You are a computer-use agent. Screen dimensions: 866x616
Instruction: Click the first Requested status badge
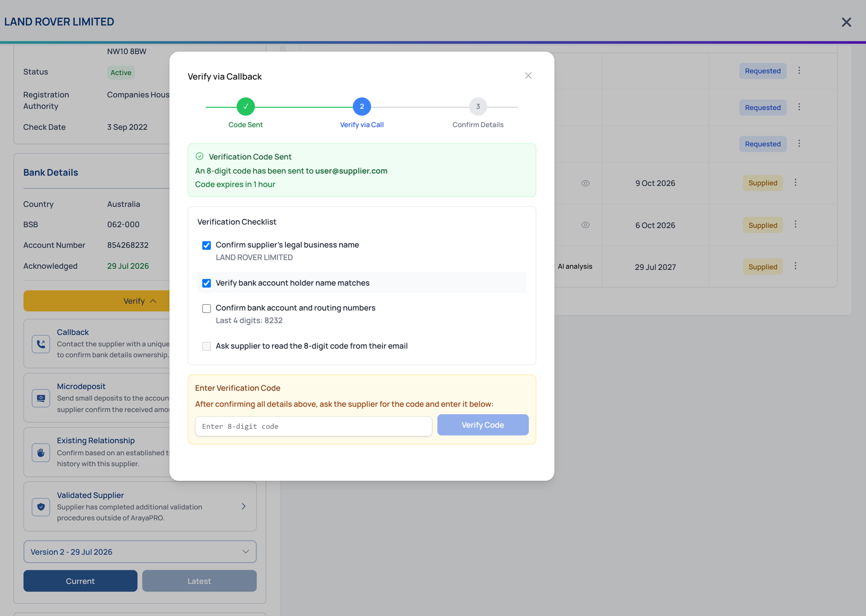point(762,71)
